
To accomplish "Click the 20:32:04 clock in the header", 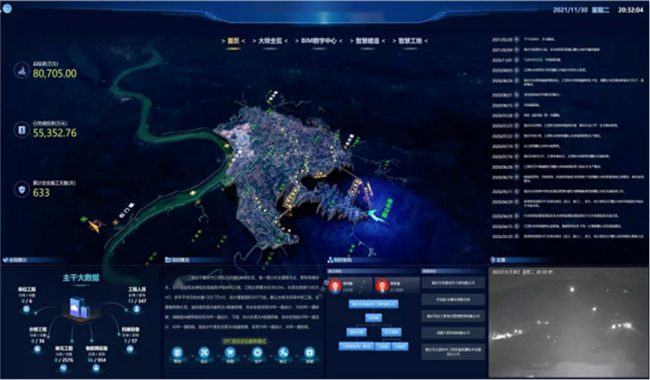I will (x=631, y=10).
